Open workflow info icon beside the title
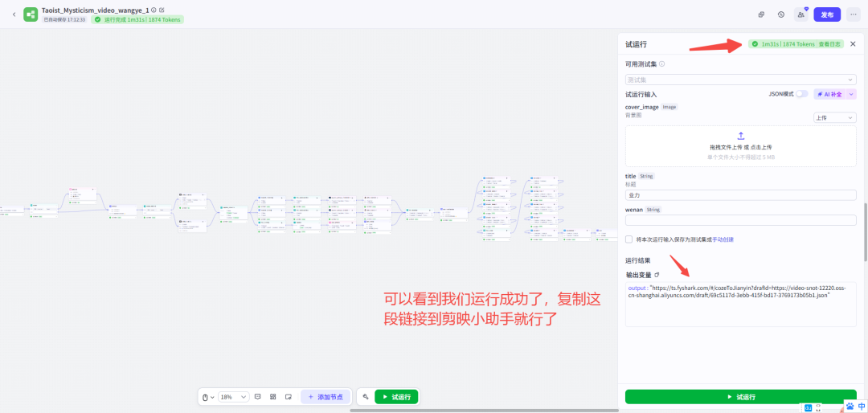 point(154,10)
